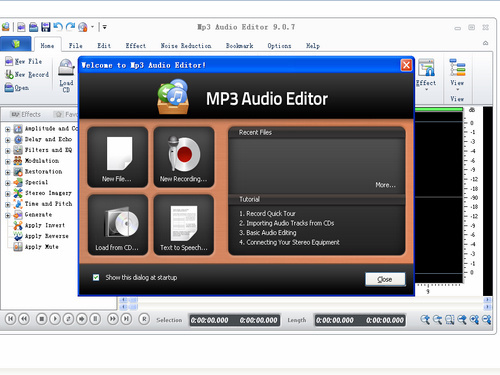Expand the Delay and Echo tree node
The height and width of the screenshot is (375, 500).
(8, 140)
